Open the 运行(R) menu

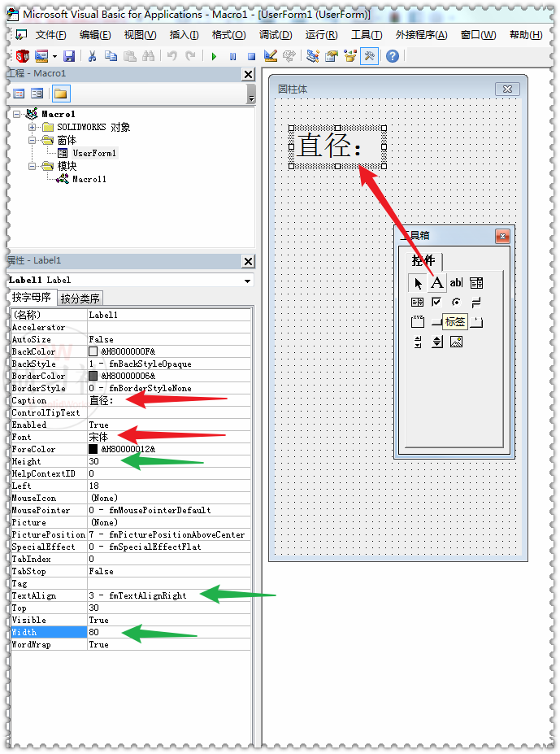[x=321, y=35]
